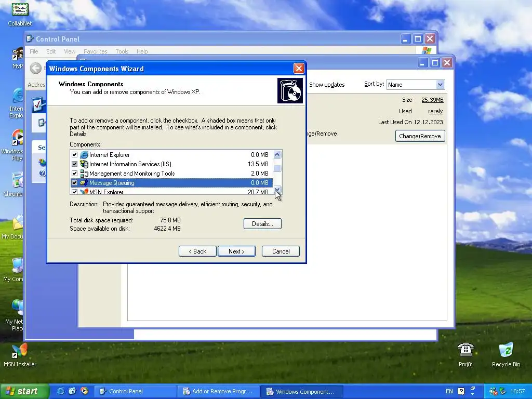The image size is (532, 399).
Task: Open the Favorites menu in Control Panel
Action: coord(96,51)
